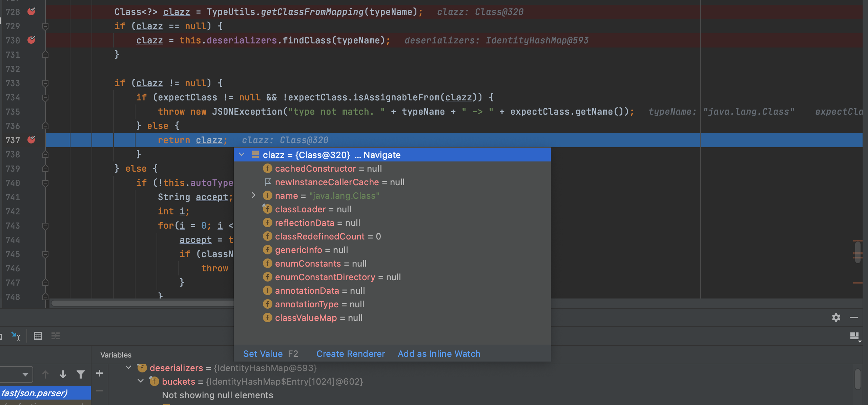
Task: Select cachedConstructor field in popup
Action: [x=392, y=169]
